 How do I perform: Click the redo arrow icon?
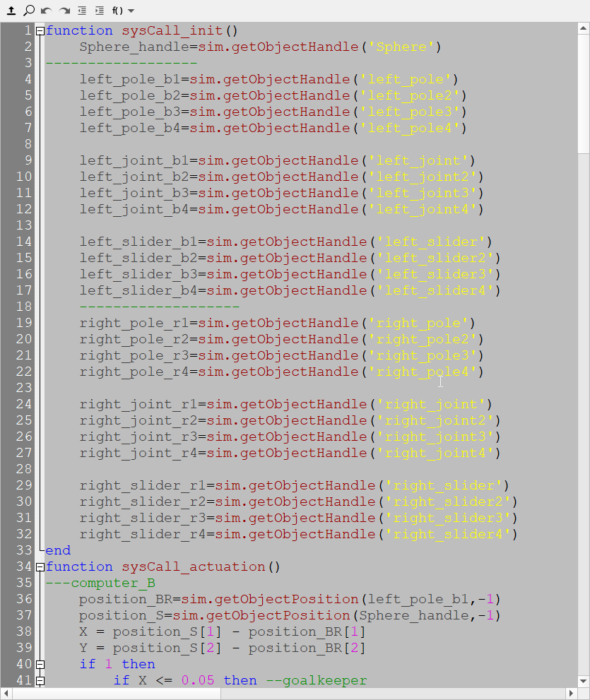pyautogui.click(x=64, y=11)
